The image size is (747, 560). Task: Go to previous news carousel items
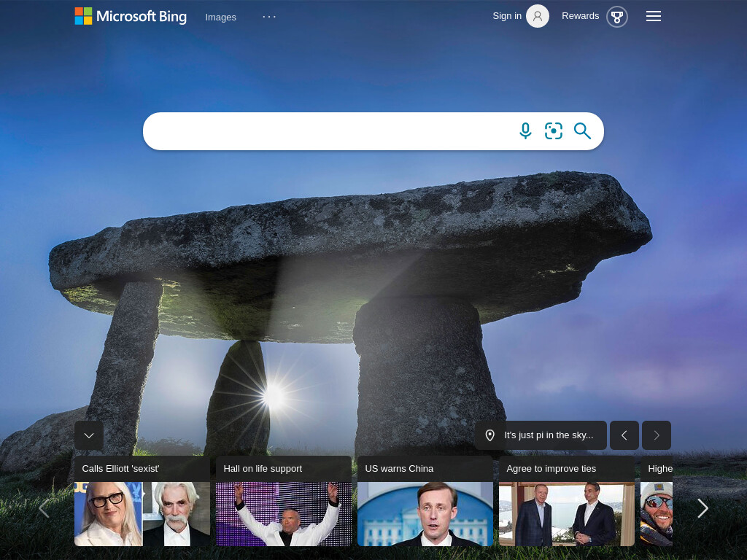pos(44,508)
